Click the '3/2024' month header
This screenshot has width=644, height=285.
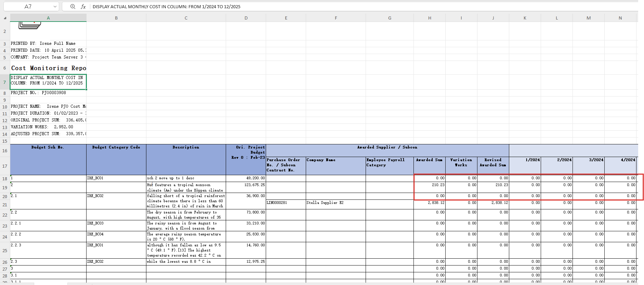point(589,166)
